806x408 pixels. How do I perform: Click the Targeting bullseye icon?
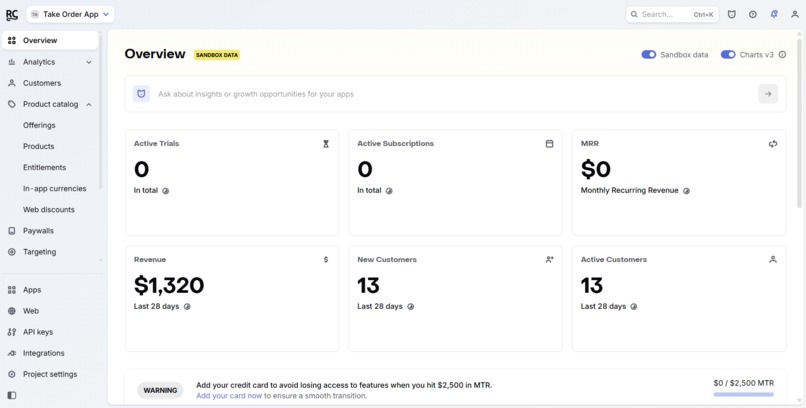[12, 252]
